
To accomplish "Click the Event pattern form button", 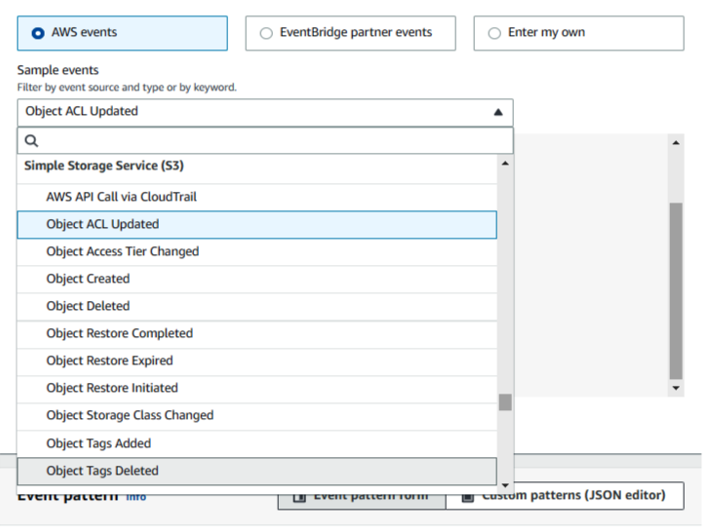I will tap(362, 497).
